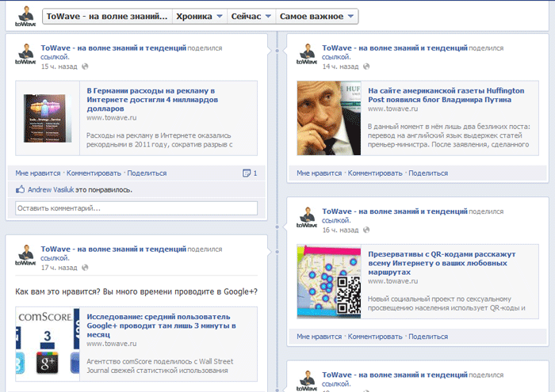Click the description starting Новый социальный проект
The image size is (555, 392).
coord(446,303)
